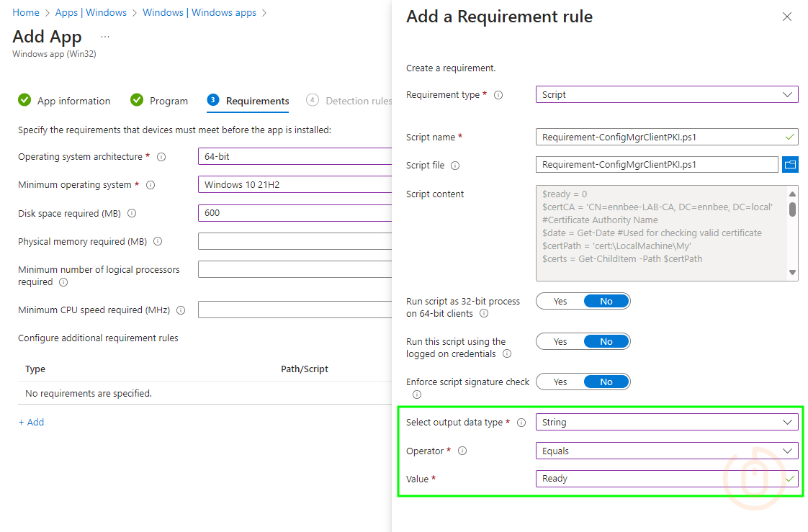Click info icon next to Operating system architecture
808x532 pixels.
[161, 157]
